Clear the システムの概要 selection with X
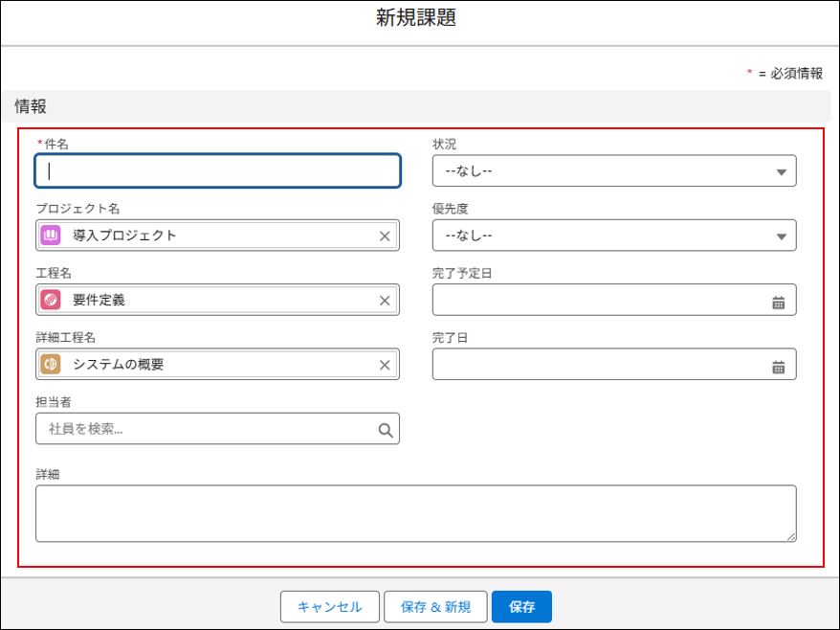840x630 pixels. [x=385, y=365]
